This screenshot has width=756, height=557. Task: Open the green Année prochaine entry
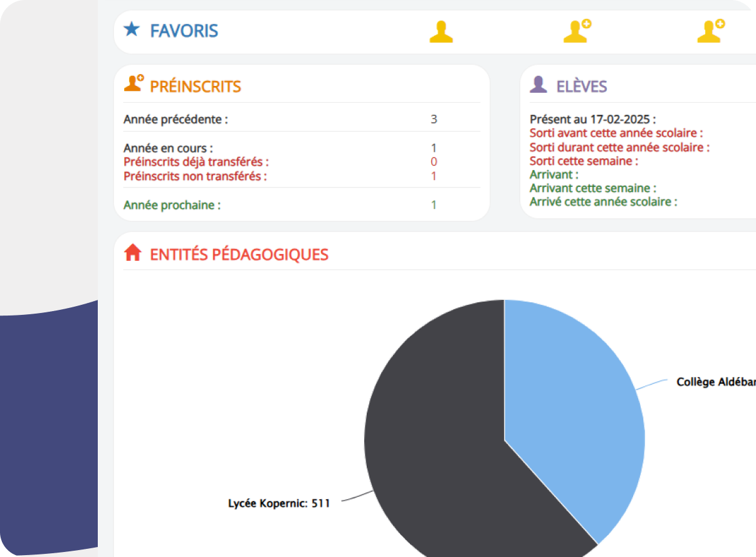click(172, 205)
